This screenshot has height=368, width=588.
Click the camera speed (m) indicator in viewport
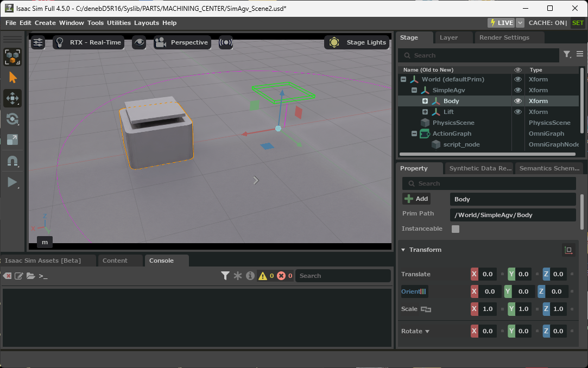[45, 242]
